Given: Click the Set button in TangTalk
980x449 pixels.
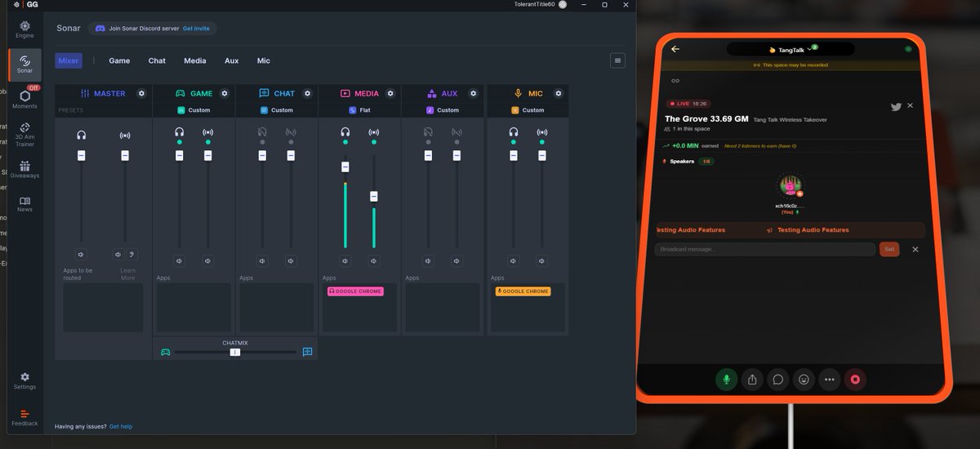Looking at the screenshot, I should click(889, 249).
